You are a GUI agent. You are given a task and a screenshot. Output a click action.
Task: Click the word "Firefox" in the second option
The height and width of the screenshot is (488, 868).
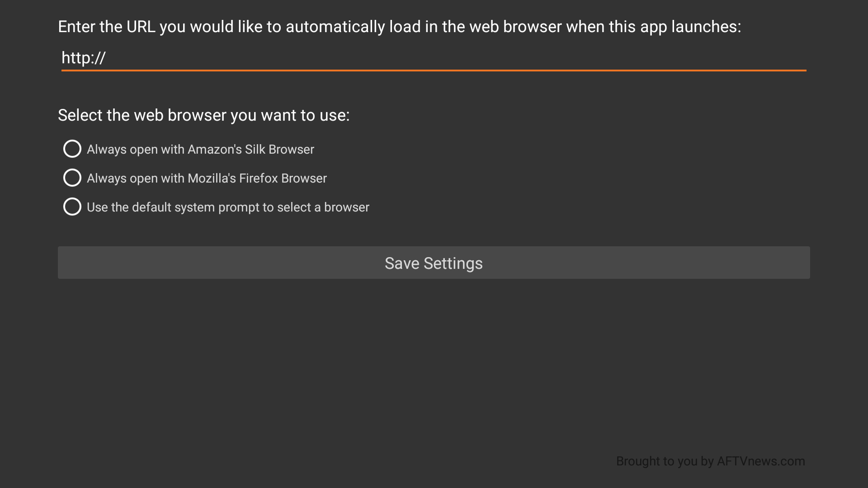[258, 178]
